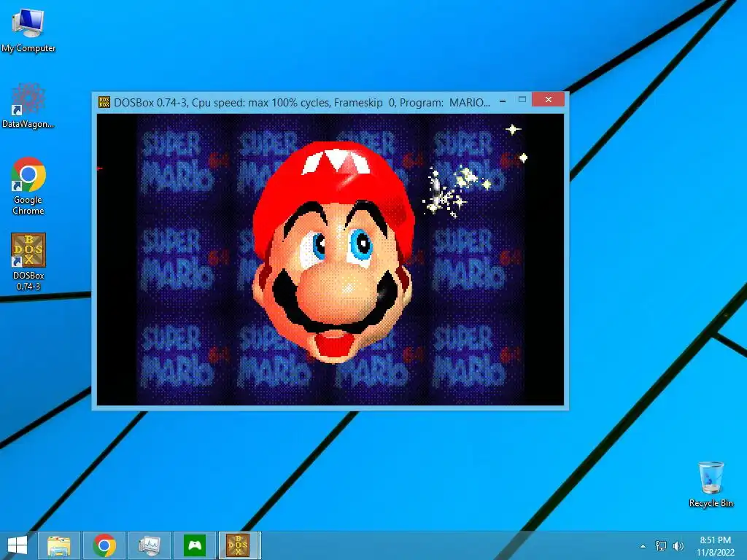This screenshot has height=560, width=747.
Task: Select the Recycle Bin icon
Action: [x=711, y=484]
